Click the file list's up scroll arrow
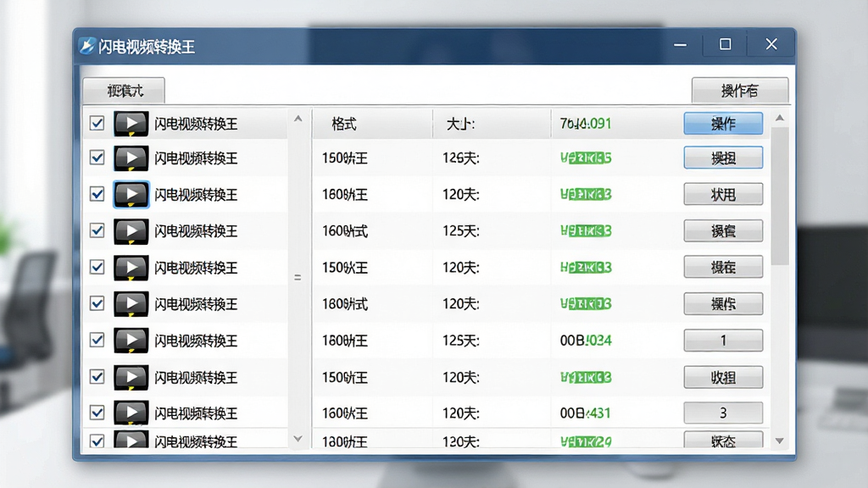This screenshot has height=488, width=868. [298, 119]
